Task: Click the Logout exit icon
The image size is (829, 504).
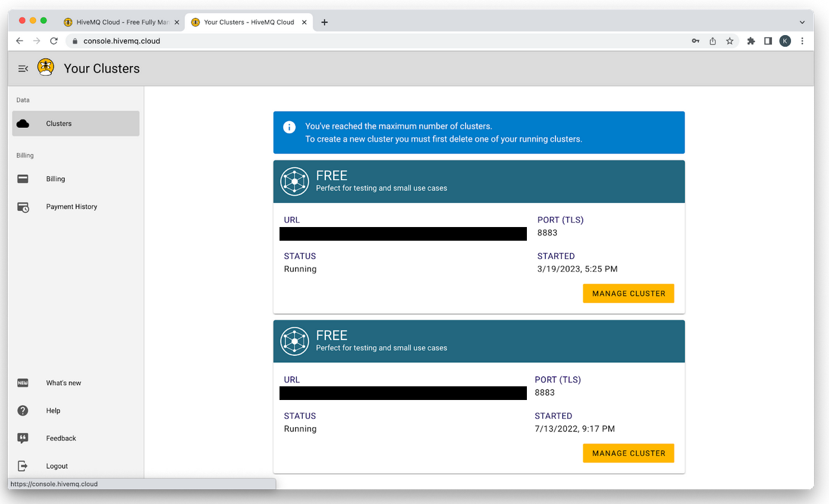Action: coord(23,466)
